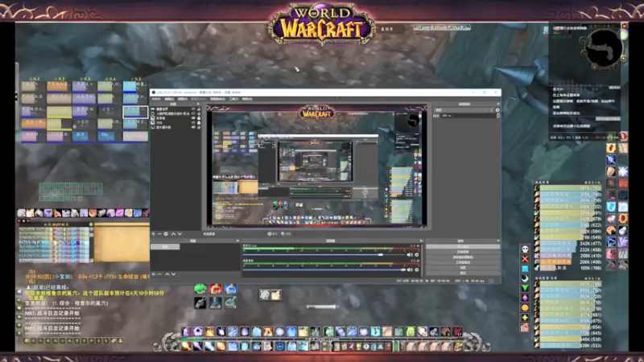Pop out the OBS audio mixer dock
The image size is (644, 362).
[421, 241]
